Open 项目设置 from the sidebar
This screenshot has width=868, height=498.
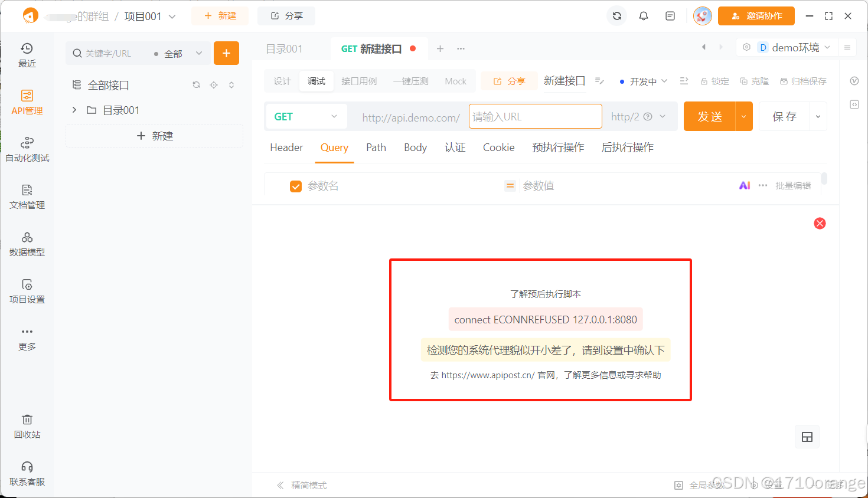[x=27, y=292]
